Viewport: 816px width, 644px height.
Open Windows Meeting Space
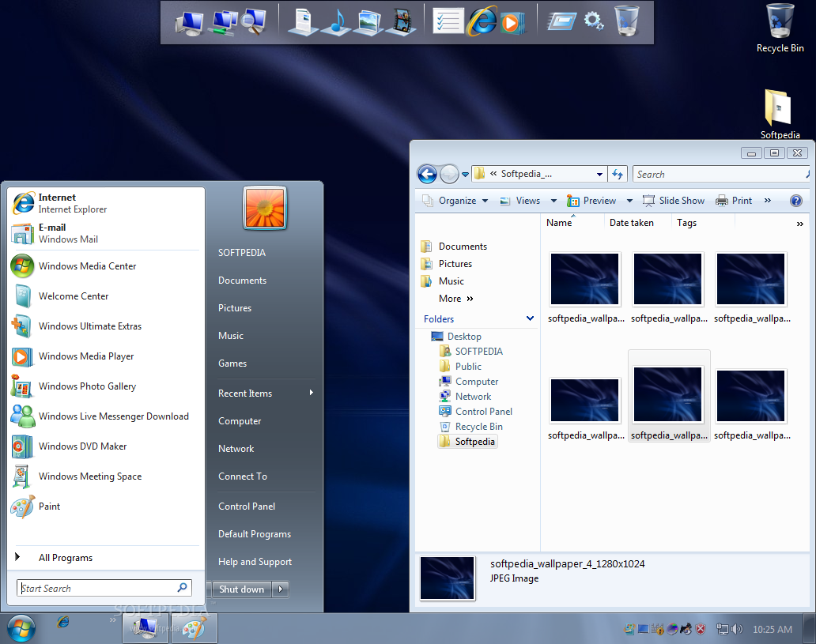[104, 476]
